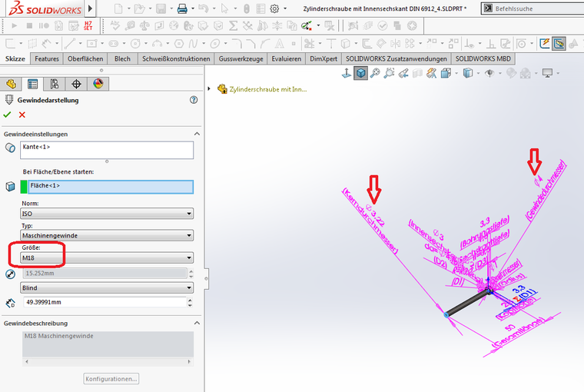Open Options gear icon
584x392 pixels.
tap(274, 8)
